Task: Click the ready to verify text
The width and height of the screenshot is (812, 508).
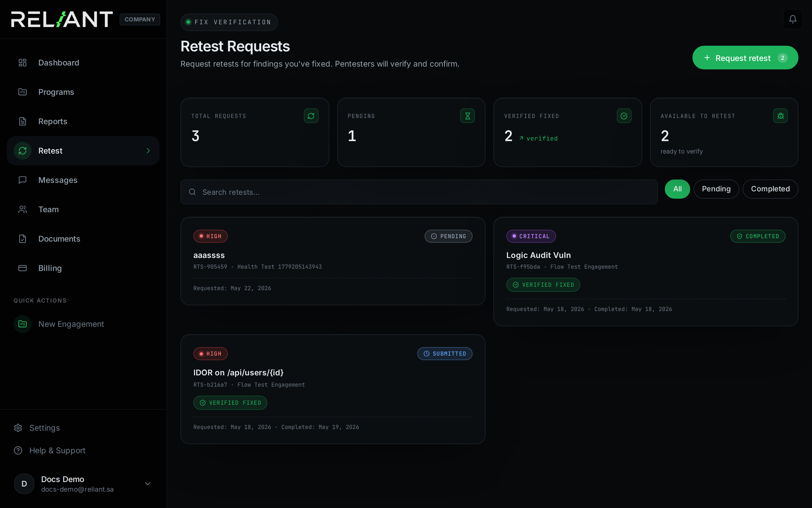Action: [x=681, y=152]
